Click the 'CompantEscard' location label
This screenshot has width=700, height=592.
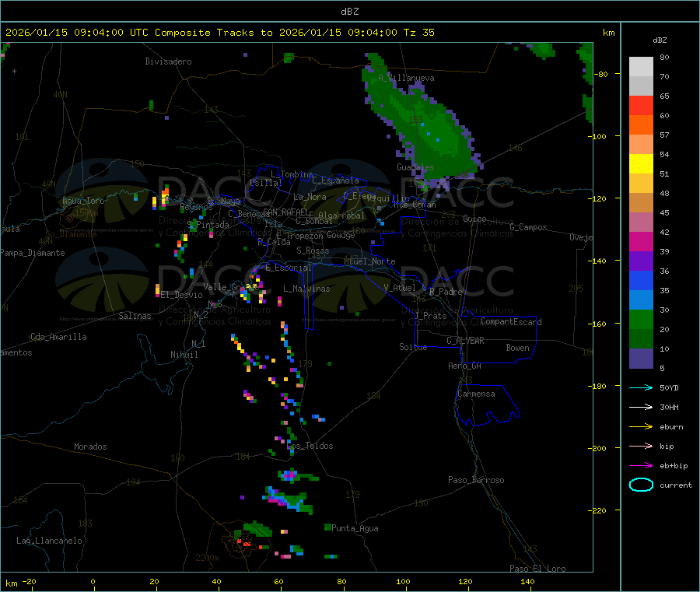(512, 322)
